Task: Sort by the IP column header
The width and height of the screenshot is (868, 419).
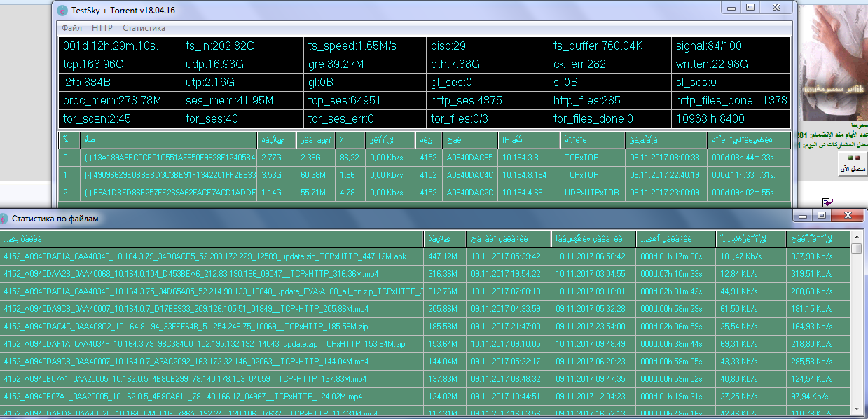Action: tap(511, 139)
